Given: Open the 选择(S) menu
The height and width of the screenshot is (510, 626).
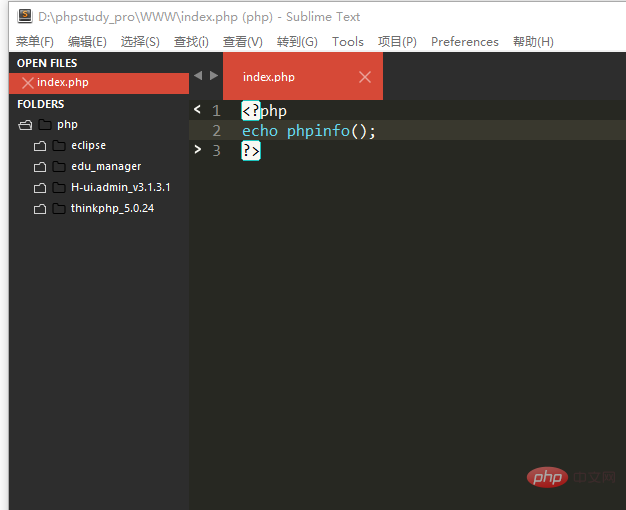Looking at the screenshot, I should (140, 42).
